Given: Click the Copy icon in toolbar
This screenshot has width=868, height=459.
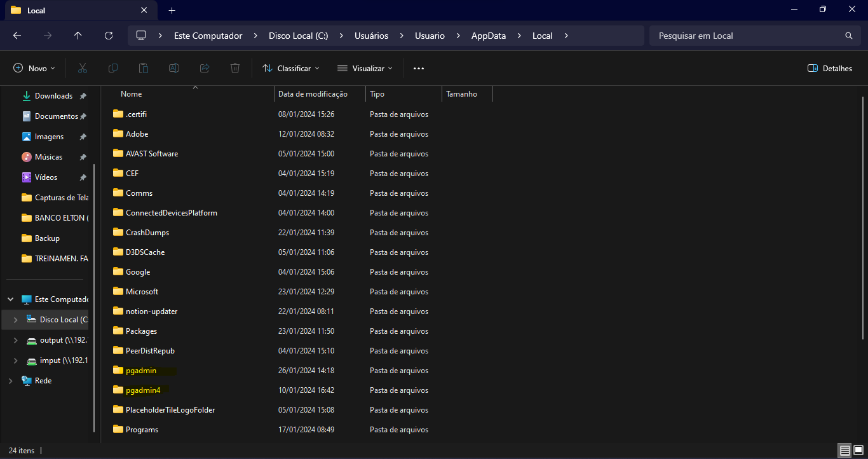Looking at the screenshot, I should [x=113, y=68].
